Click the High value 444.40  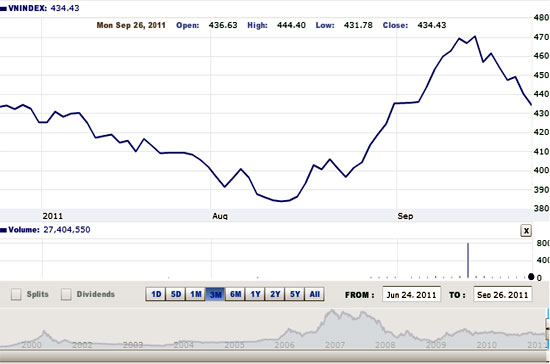[291, 25]
